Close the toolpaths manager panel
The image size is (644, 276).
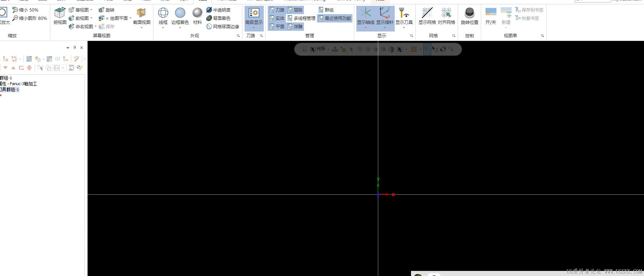[x=81, y=47]
